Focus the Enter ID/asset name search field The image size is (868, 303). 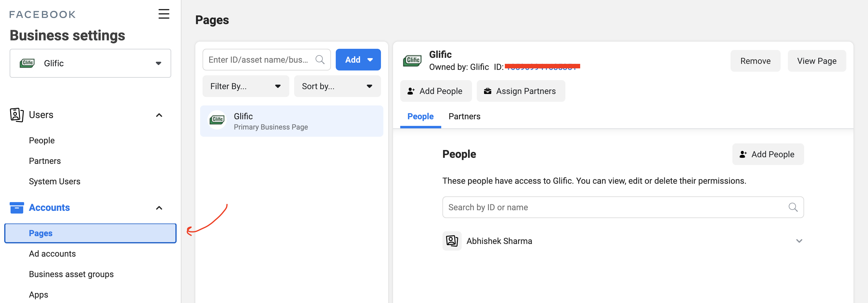(x=266, y=60)
